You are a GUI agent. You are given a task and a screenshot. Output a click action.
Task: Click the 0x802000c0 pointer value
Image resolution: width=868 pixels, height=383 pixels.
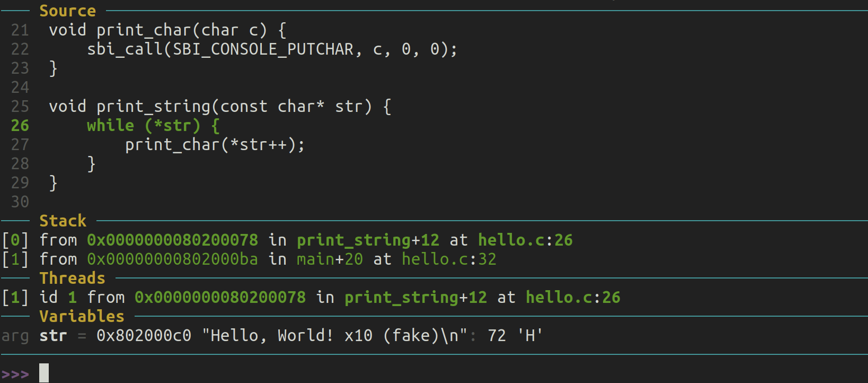[144, 336]
